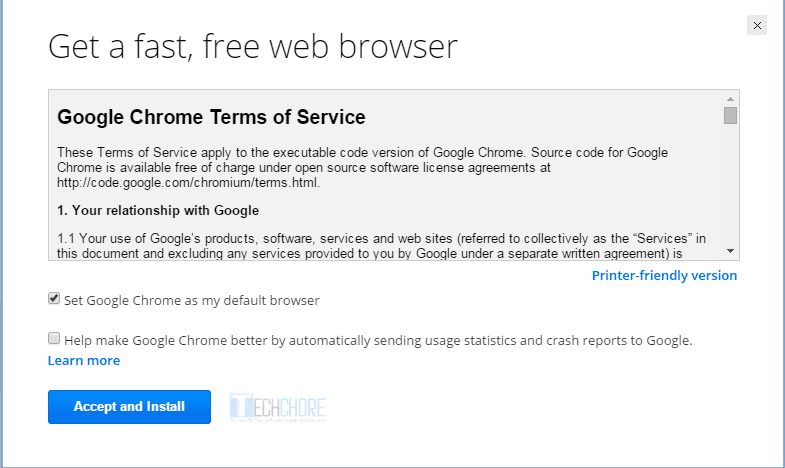Open the Printer-friendly version link
Screen dimensions: 785x468
[664, 275]
